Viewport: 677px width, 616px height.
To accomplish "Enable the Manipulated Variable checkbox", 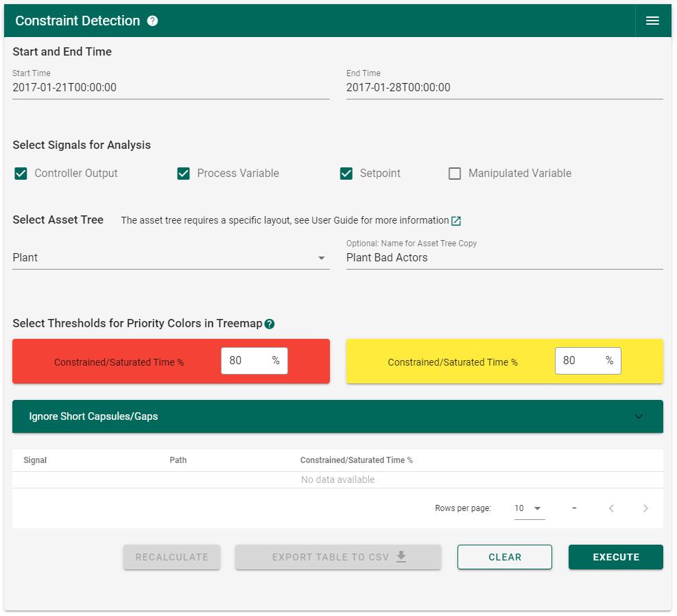I will [x=455, y=174].
